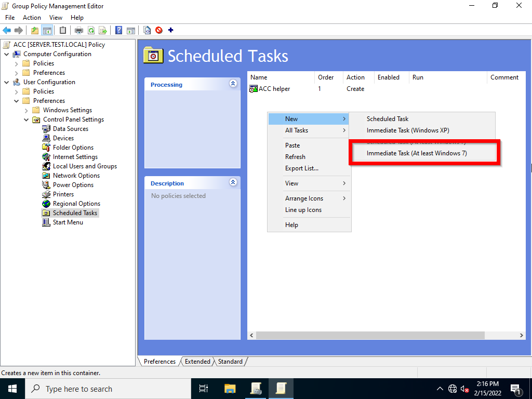Open the View menu in the menu bar
The width and height of the screenshot is (532, 399).
pos(56,18)
